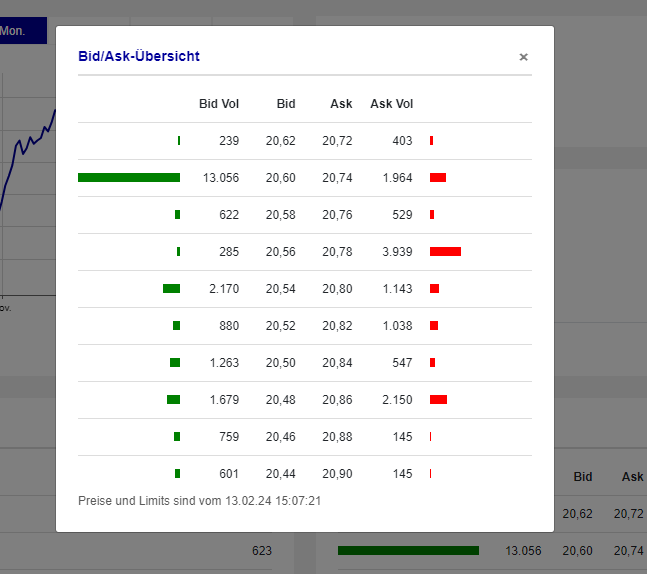Select bid volume 285
The image size is (647, 574).
(229, 252)
